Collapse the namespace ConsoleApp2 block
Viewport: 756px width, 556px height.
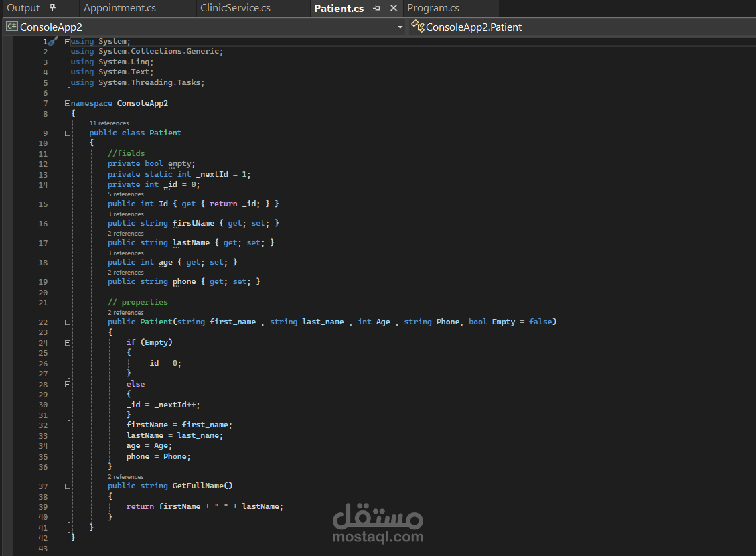point(67,103)
